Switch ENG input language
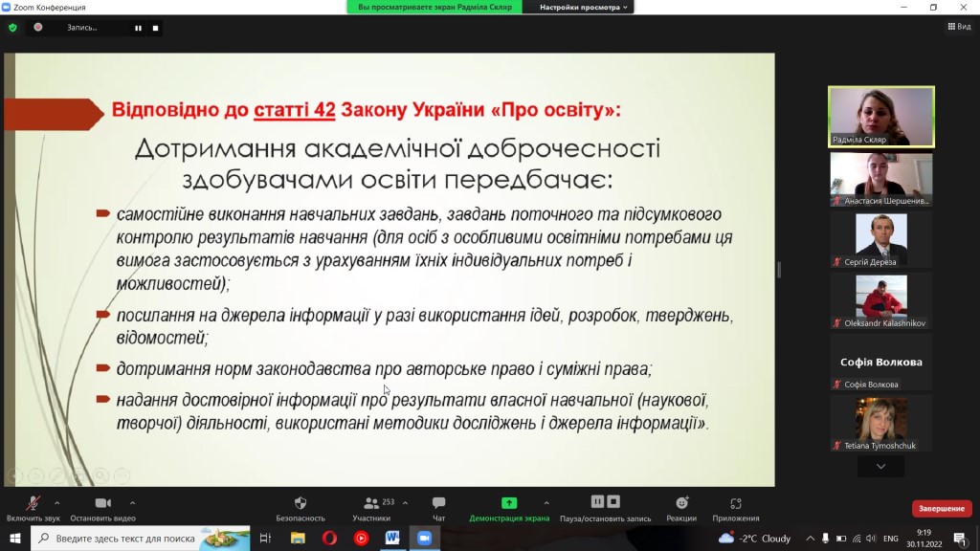980x551 pixels. point(891,538)
